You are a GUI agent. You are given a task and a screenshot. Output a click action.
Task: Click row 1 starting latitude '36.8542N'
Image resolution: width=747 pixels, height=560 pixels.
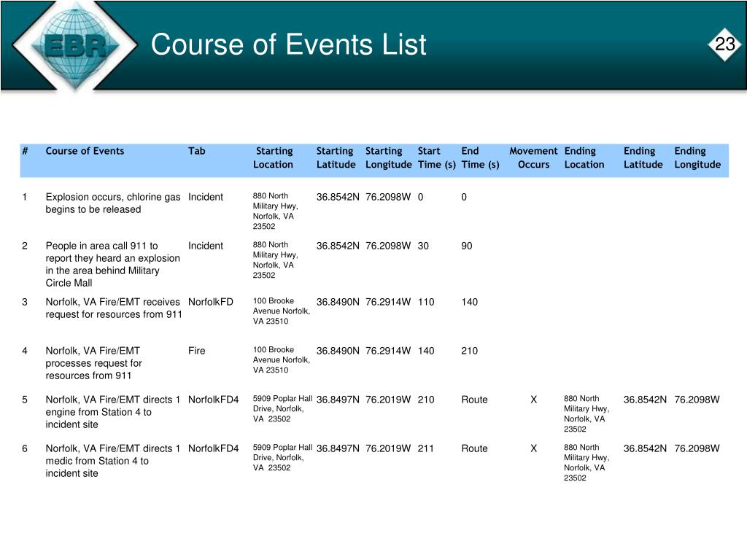click(338, 197)
